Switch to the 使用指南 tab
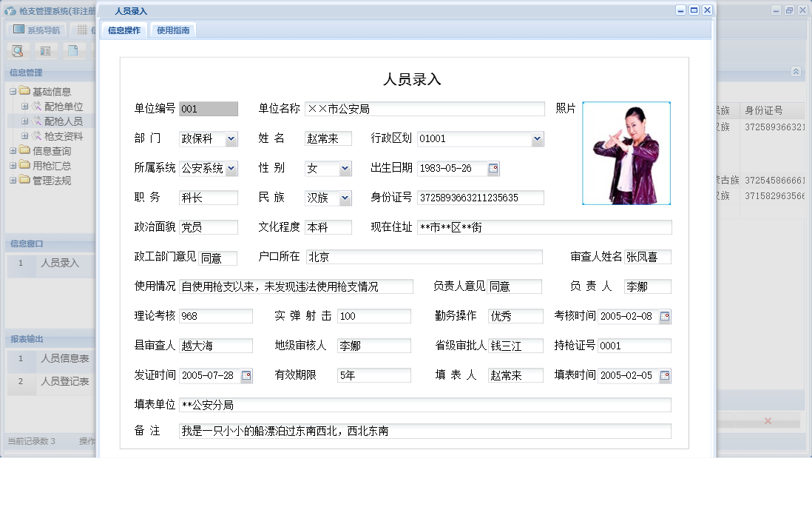Viewport: 812px width, 507px height. point(172,30)
